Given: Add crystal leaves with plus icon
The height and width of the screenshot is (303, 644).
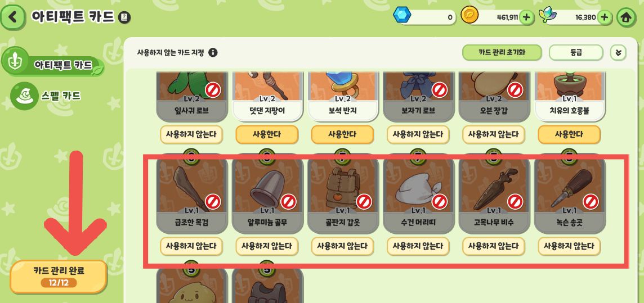Looking at the screenshot, I should pos(604,17).
